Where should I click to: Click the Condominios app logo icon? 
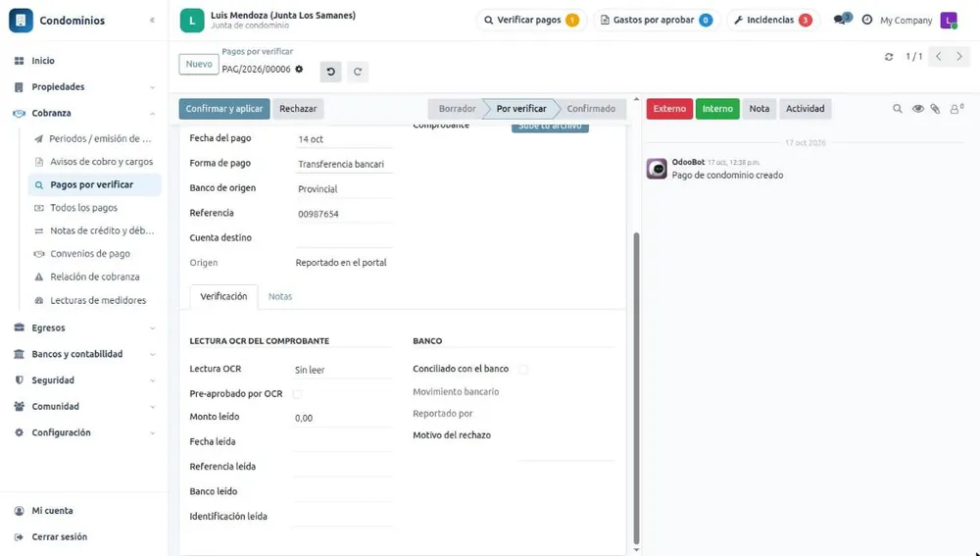[x=21, y=20]
